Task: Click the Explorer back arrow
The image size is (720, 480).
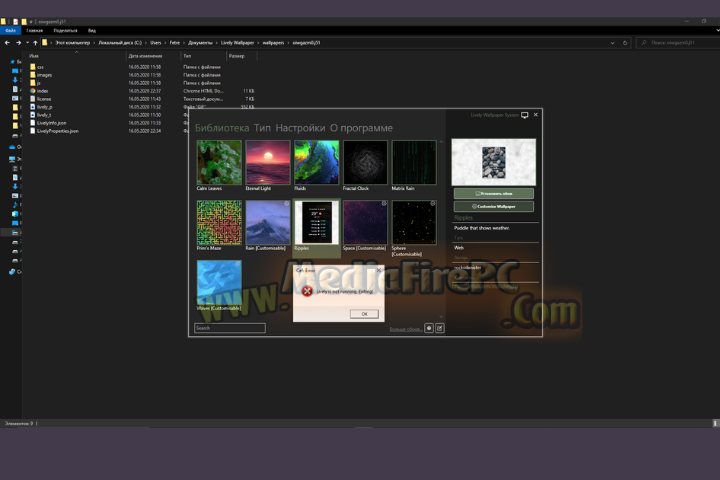Action: 8,43
